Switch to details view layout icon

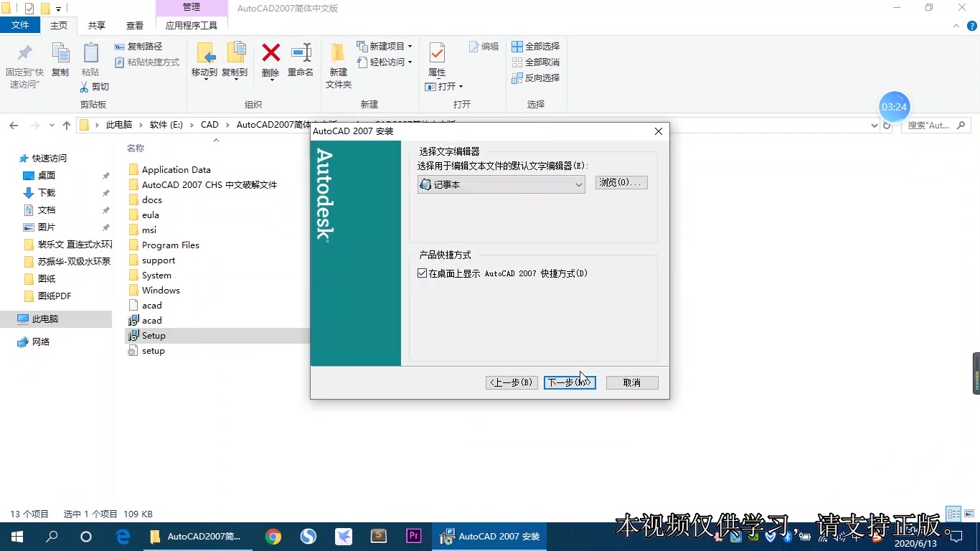953,514
